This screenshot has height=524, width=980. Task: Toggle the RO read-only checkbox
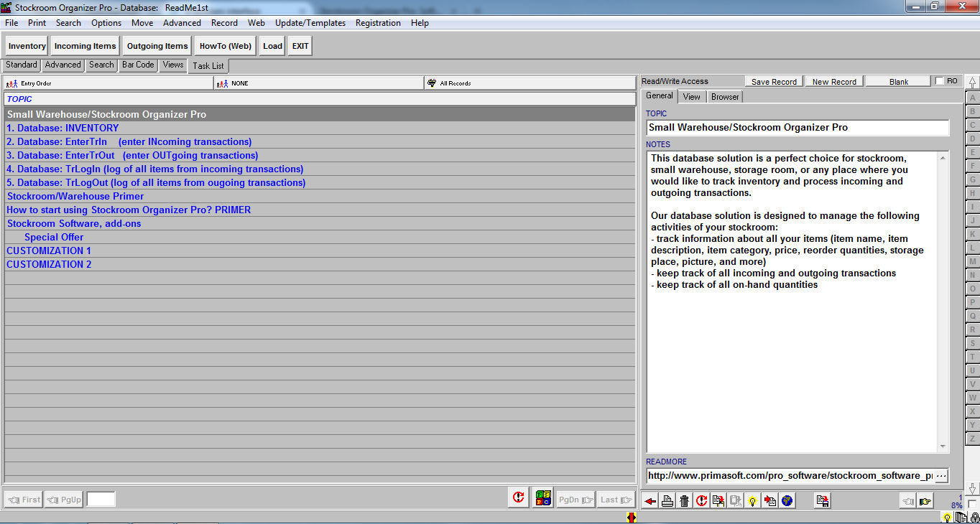click(939, 81)
